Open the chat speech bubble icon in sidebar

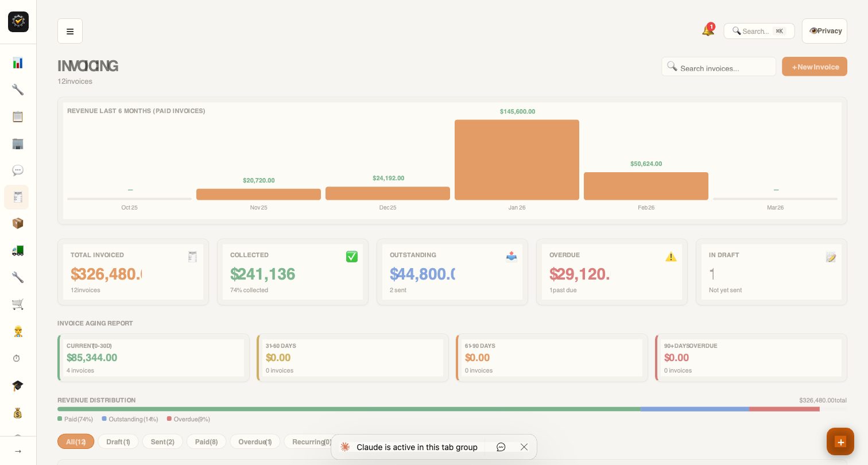tap(17, 170)
